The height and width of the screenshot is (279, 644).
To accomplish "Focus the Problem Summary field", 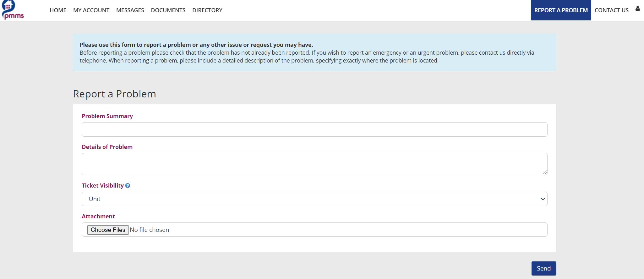I will click(x=314, y=129).
